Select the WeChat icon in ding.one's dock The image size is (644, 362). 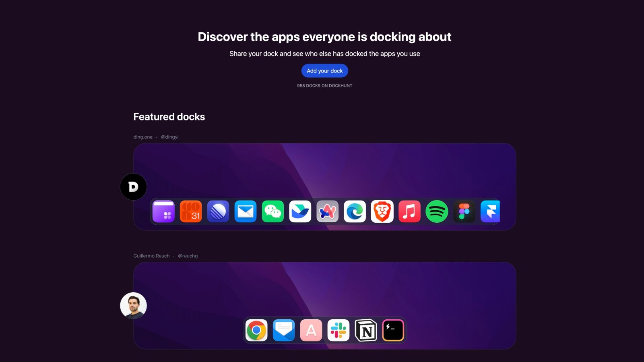coord(273,211)
